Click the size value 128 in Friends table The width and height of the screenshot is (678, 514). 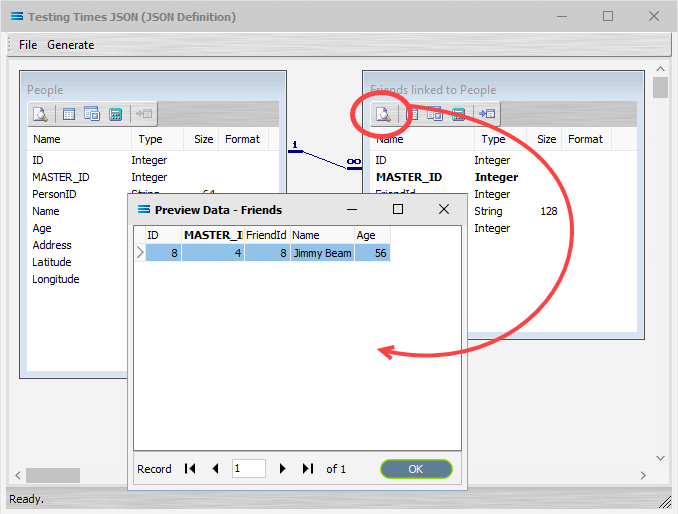549,211
